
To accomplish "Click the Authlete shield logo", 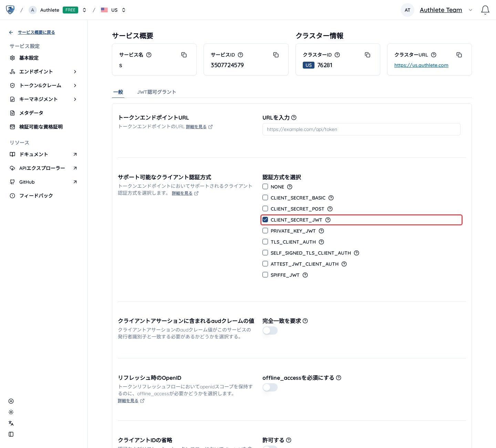I will click(x=10, y=10).
